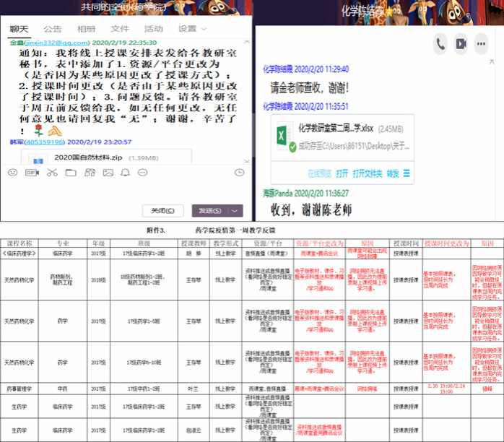Screen dimensions: 504x442
Task: Open the three-dot more options button
Action: pyautogui.click(x=481, y=44)
